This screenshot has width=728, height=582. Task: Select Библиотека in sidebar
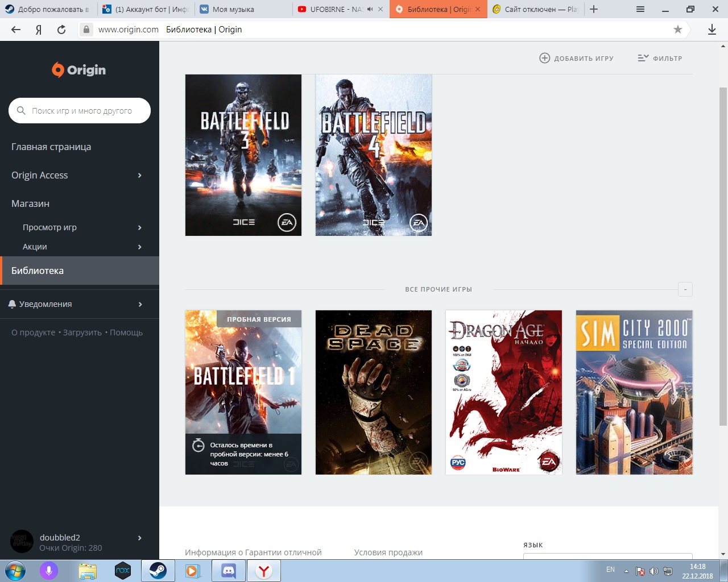[80, 271]
